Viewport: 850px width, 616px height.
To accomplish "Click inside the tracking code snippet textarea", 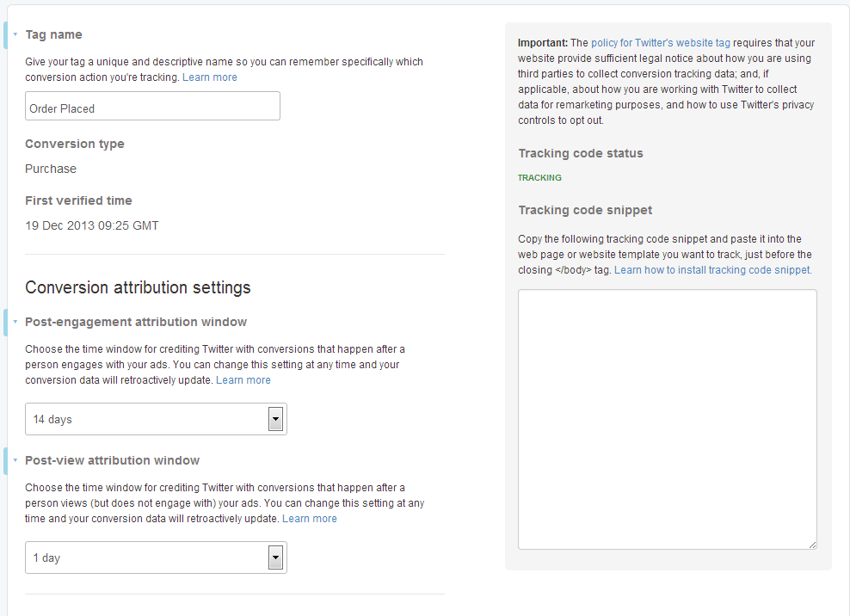I will click(x=668, y=419).
